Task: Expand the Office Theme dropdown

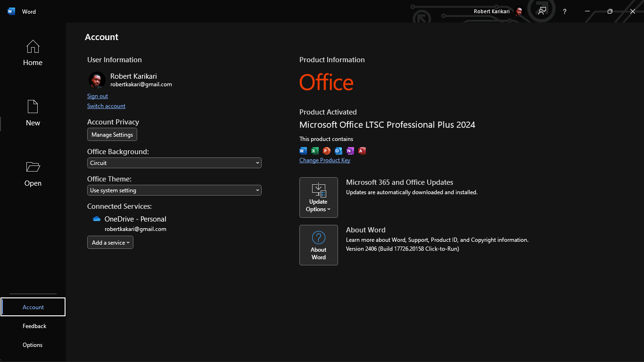Action: tap(174, 190)
